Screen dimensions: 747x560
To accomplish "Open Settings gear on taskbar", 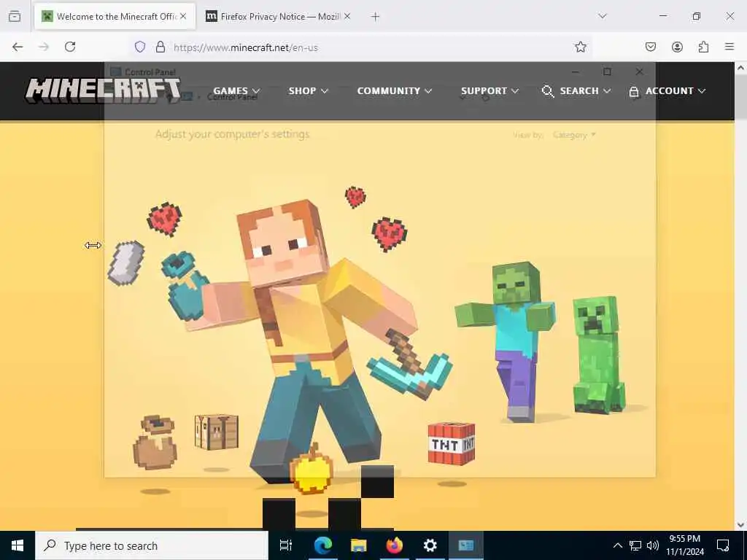I will point(430,545).
